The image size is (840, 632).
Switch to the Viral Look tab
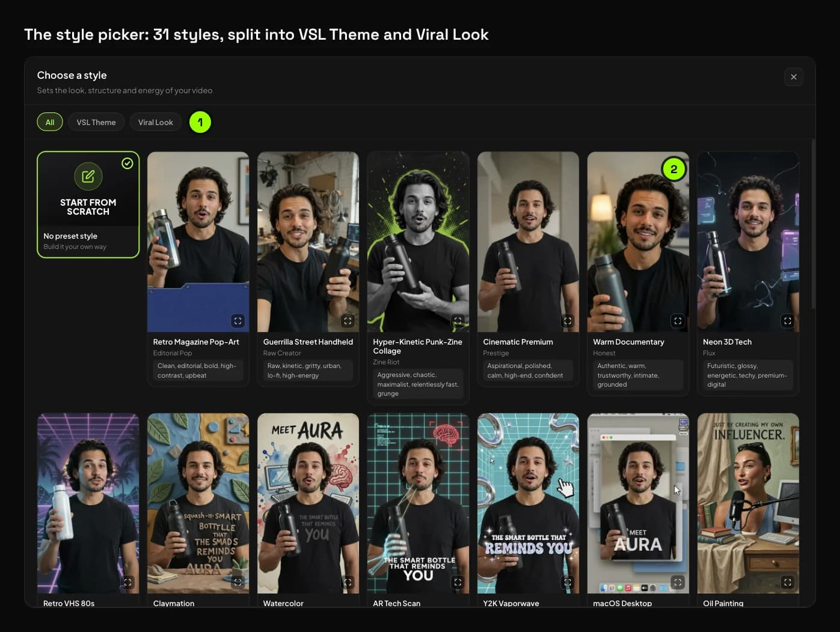point(156,122)
